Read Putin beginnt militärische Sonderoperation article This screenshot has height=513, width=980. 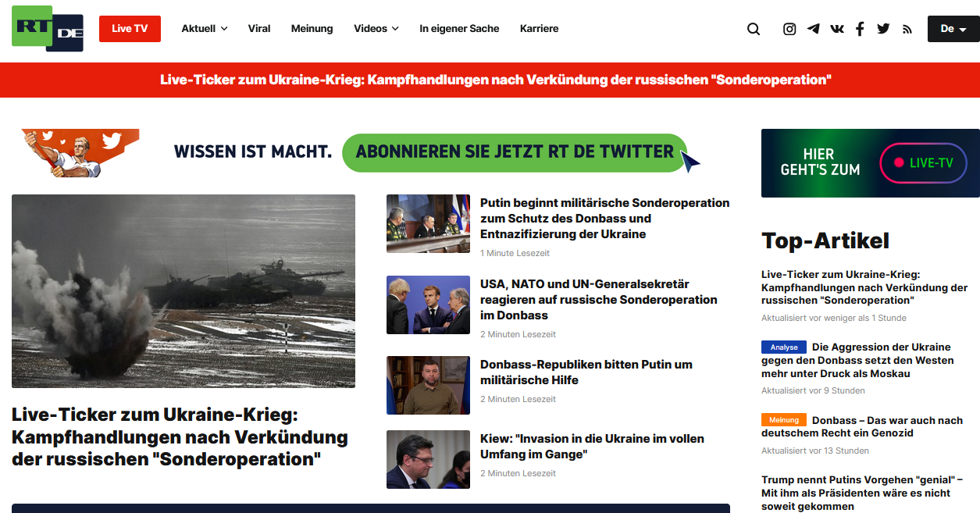pos(605,219)
